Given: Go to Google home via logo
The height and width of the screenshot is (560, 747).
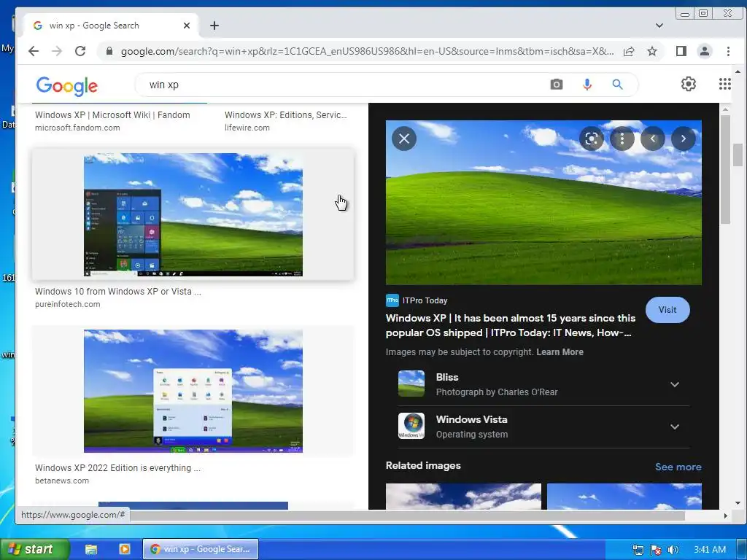Looking at the screenshot, I should pyautogui.click(x=66, y=86).
